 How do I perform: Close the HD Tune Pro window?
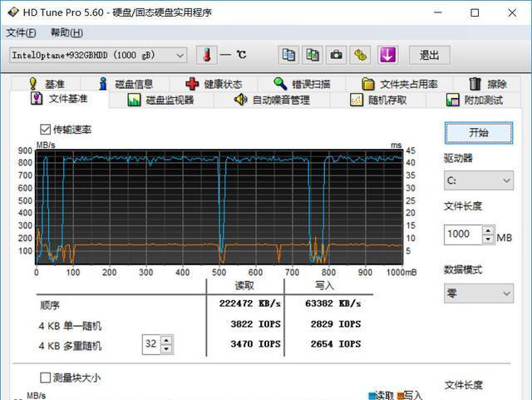click(x=512, y=12)
